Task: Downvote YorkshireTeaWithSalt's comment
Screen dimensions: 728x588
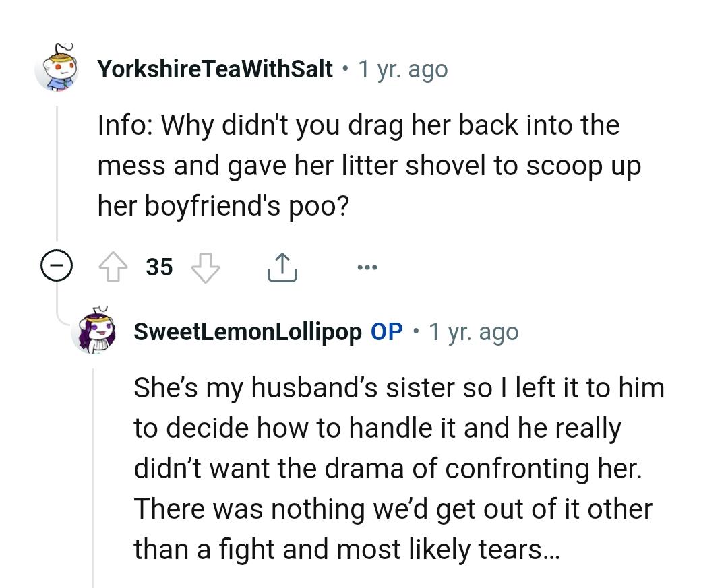Action: [x=204, y=268]
